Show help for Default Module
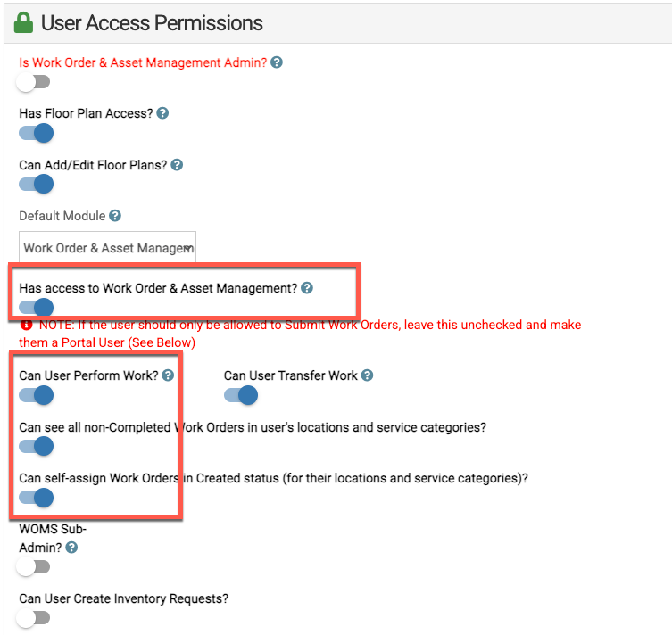Image resolution: width=672 pixels, height=635 pixels. pyautogui.click(x=115, y=215)
